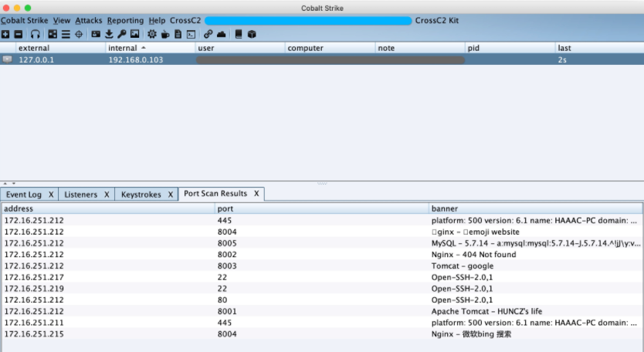Image resolution: width=644 pixels, height=352 pixels.
Task: Select the row with MySQL 5.7.14 banner
Action: 322,243
